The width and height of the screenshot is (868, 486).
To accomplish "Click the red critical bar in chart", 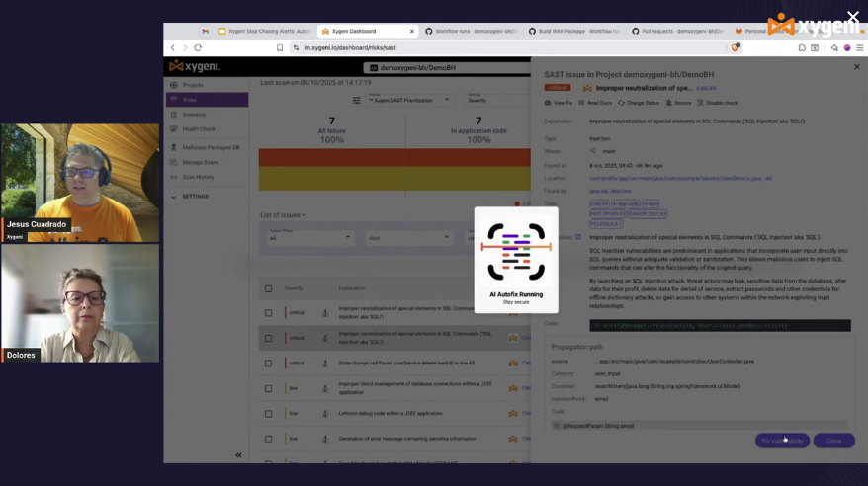I will pos(394,158).
